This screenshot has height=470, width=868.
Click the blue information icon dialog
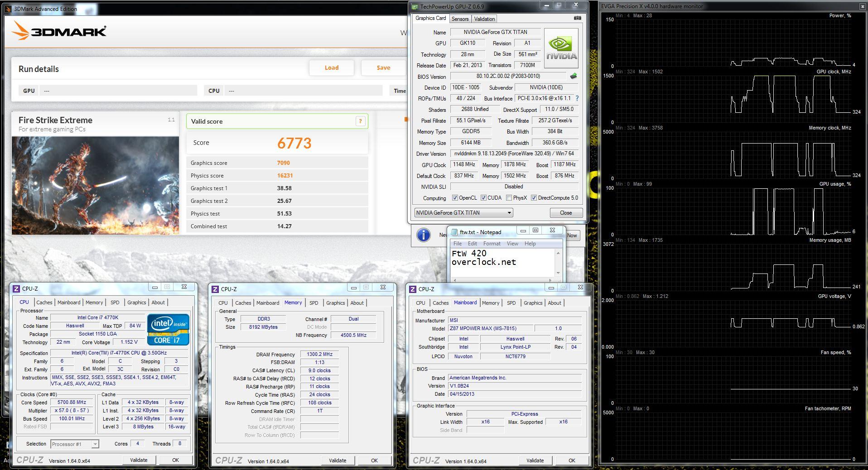pos(423,235)
